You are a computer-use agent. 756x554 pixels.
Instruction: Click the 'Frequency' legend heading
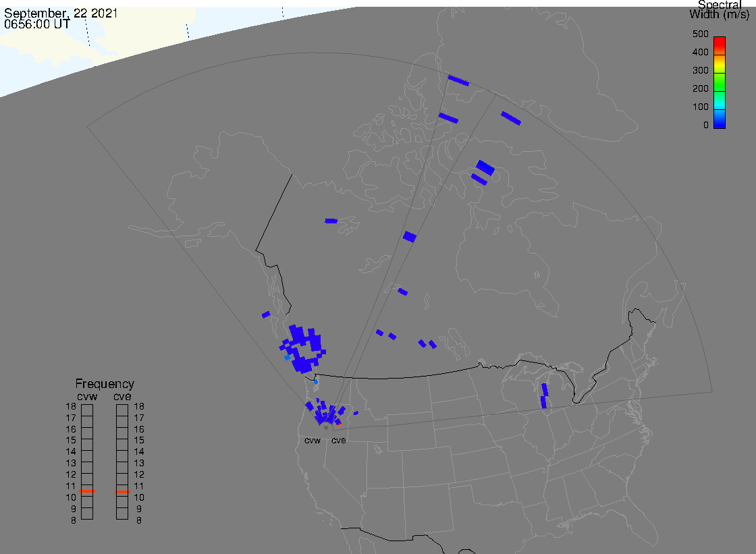tap(105, 384)
